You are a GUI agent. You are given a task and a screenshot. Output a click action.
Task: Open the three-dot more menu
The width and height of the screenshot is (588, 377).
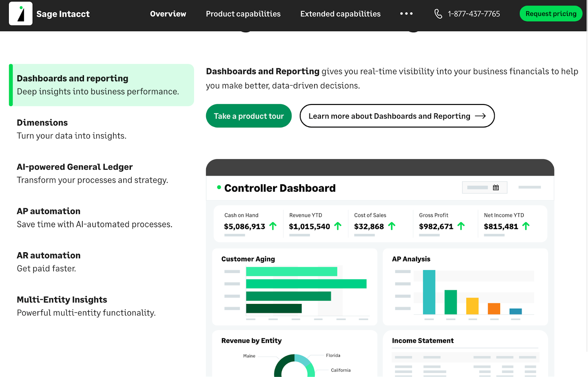tap(406, 14)
